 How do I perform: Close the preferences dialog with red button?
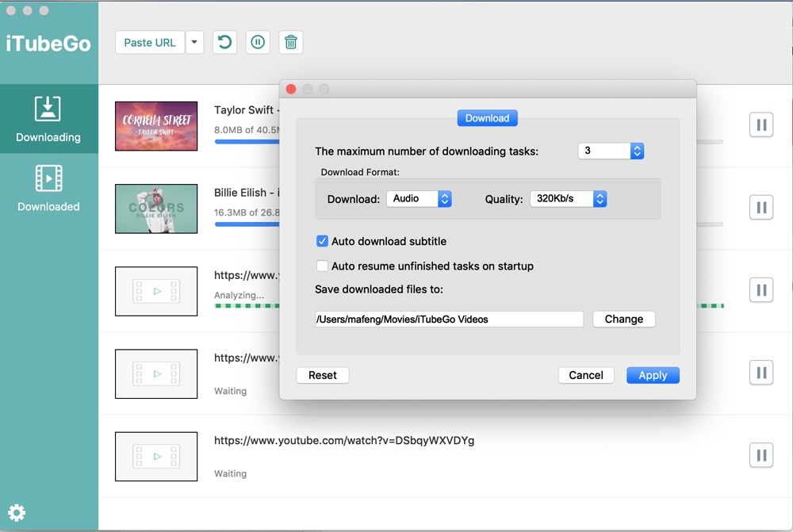(291, 89)
